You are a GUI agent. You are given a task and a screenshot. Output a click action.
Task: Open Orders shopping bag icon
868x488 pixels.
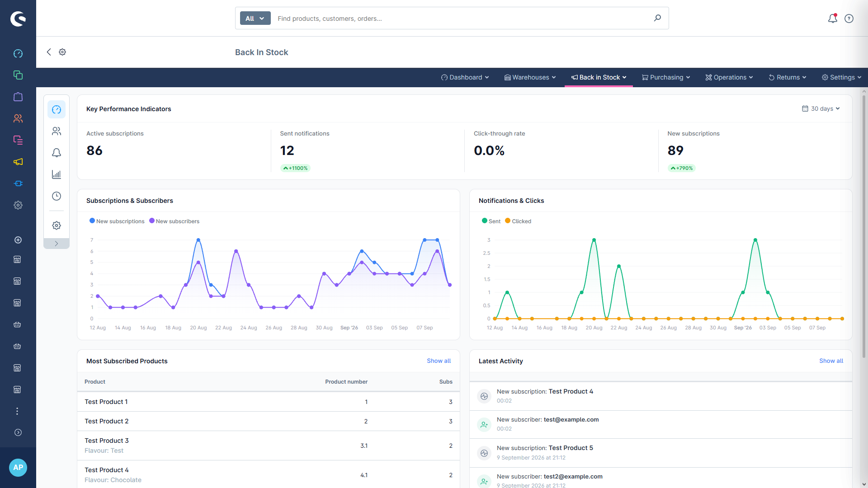tap(18, 97)
